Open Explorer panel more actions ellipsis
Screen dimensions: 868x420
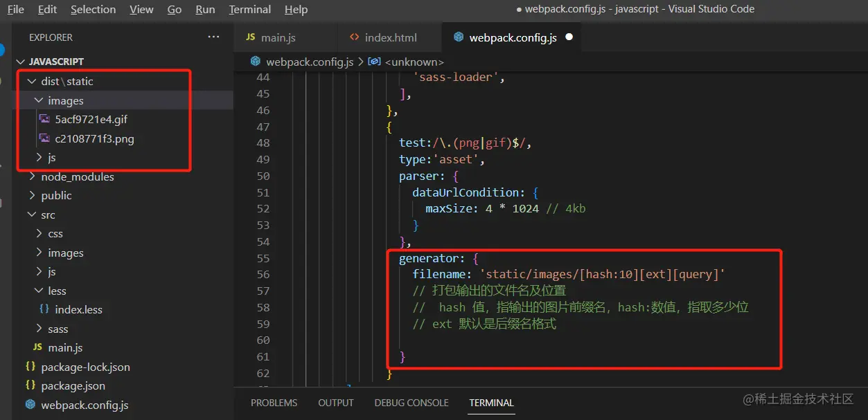(x=213, y=37)
